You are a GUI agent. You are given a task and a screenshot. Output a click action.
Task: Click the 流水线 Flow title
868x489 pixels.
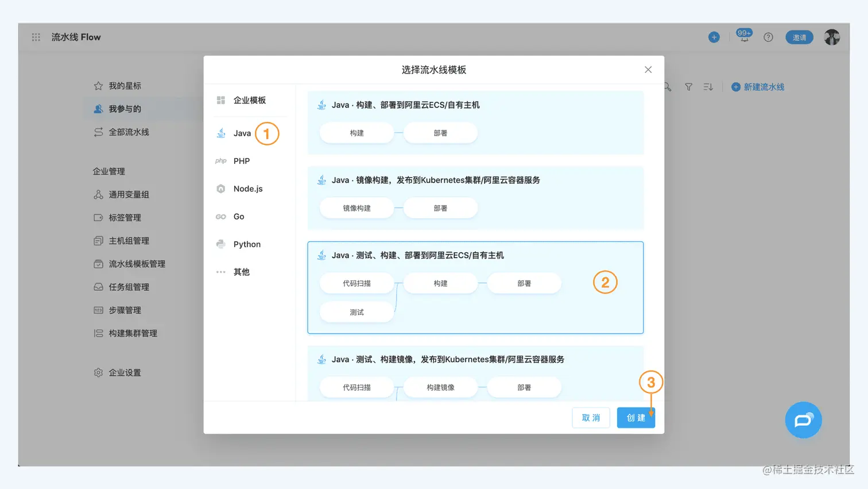coord(76,37)
